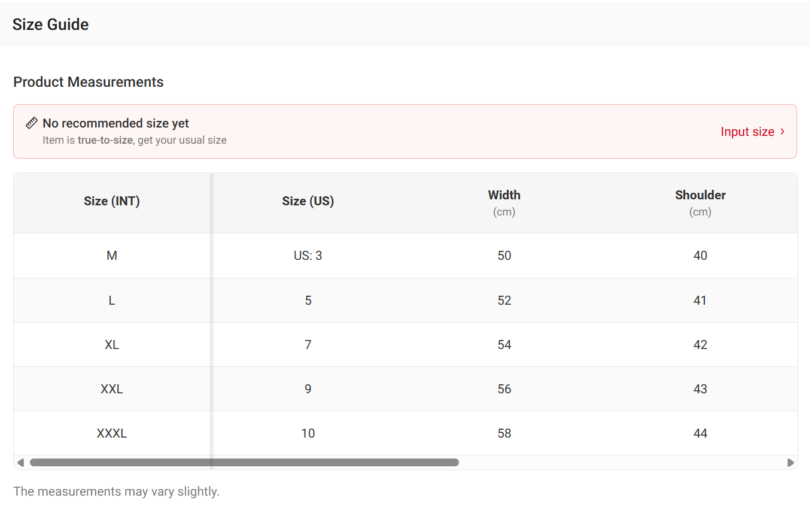Viewport: 812px width, 516px height.
Task: Select the XL size row label
Action: point(112,345)
